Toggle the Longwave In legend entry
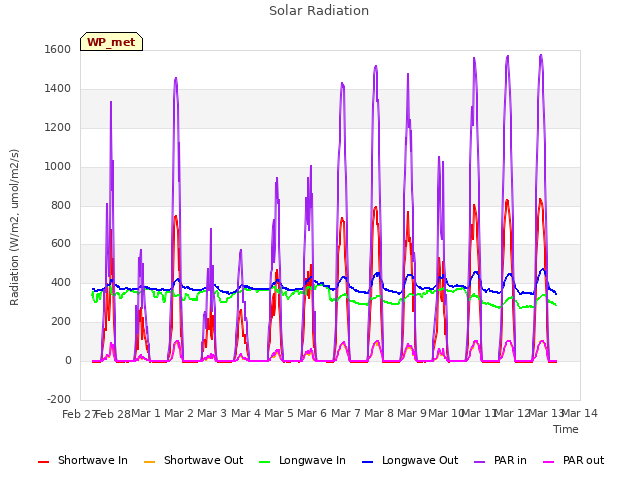The height and width of the screenshot is (480, 640). coord(302,460)
